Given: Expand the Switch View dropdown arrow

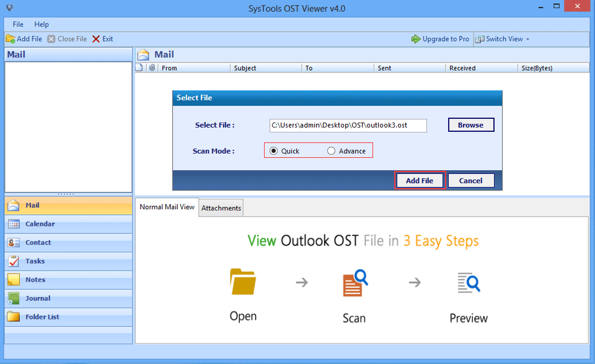Looking at the screenshot, I should (527, 40).
